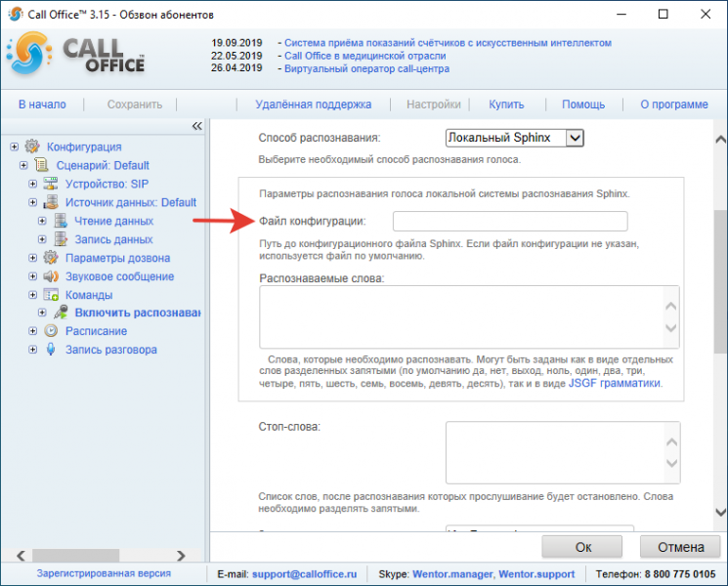Screen dimensions: 728x586
Task: Click up arrow in Стоп-слова box
Action: coord(672,442)
